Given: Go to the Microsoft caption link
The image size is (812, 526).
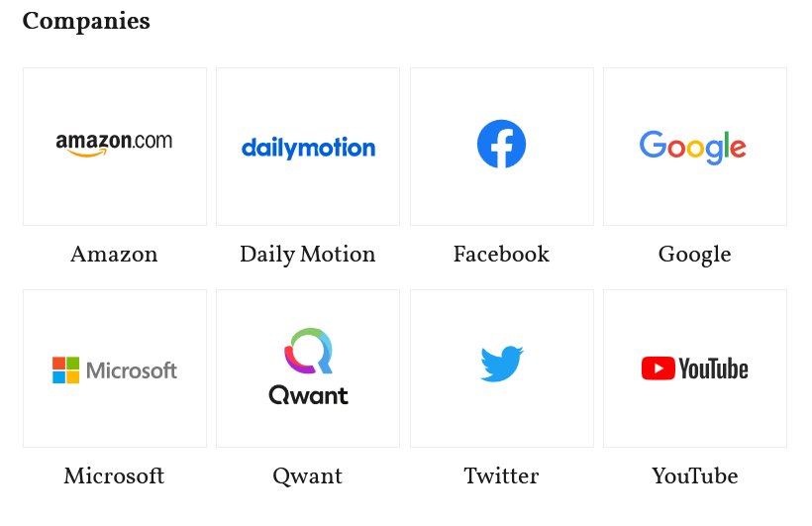Looking at the screenshot, I should [114, 476].
